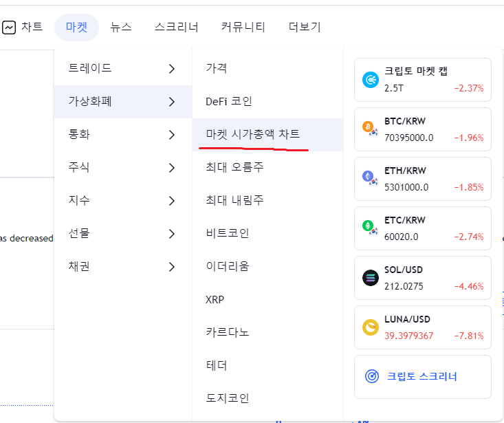Open the 크립토 스크리너 link
Viewport: 504px width, 423px height.
coord(421,376)
